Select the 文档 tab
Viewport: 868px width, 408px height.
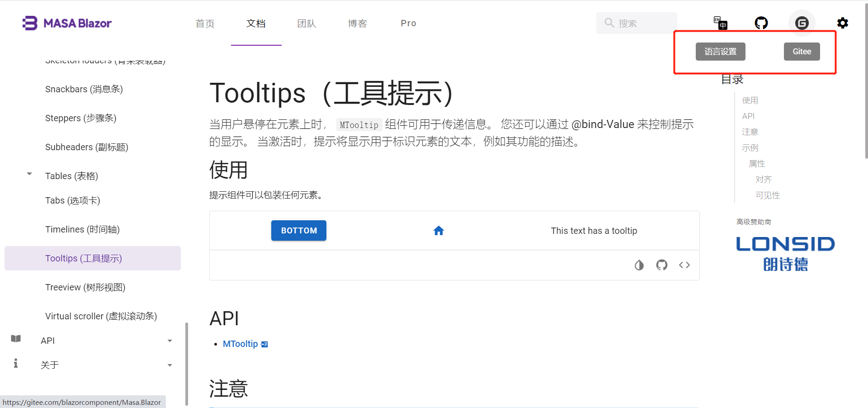pyautogui.click(x=256, y=23)
